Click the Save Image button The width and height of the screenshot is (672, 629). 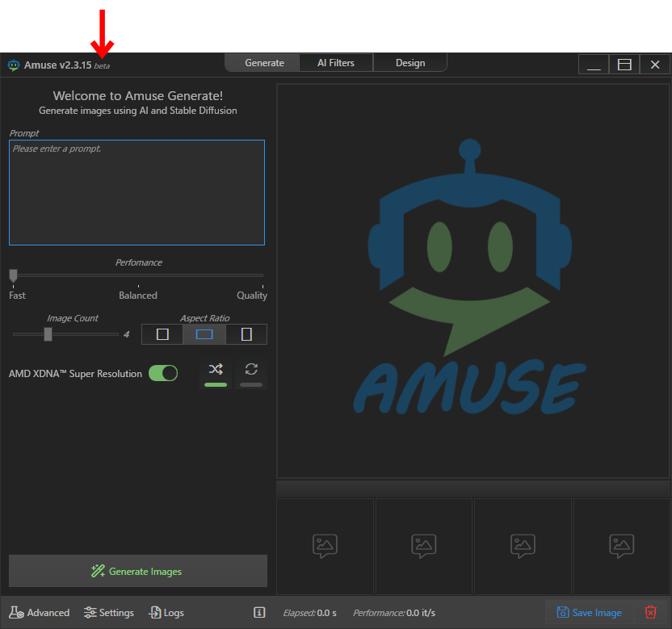[x=590, y=613]
